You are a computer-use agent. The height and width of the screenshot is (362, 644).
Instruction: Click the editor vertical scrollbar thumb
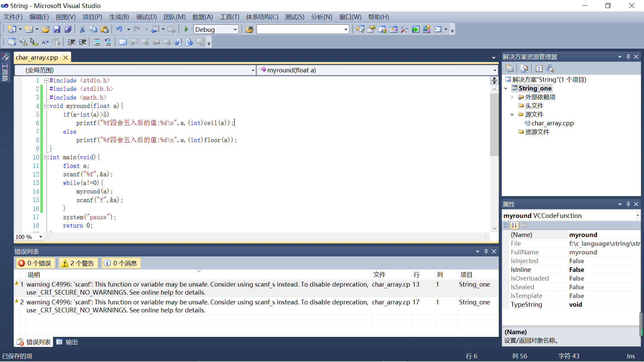[x=494, y=125]
